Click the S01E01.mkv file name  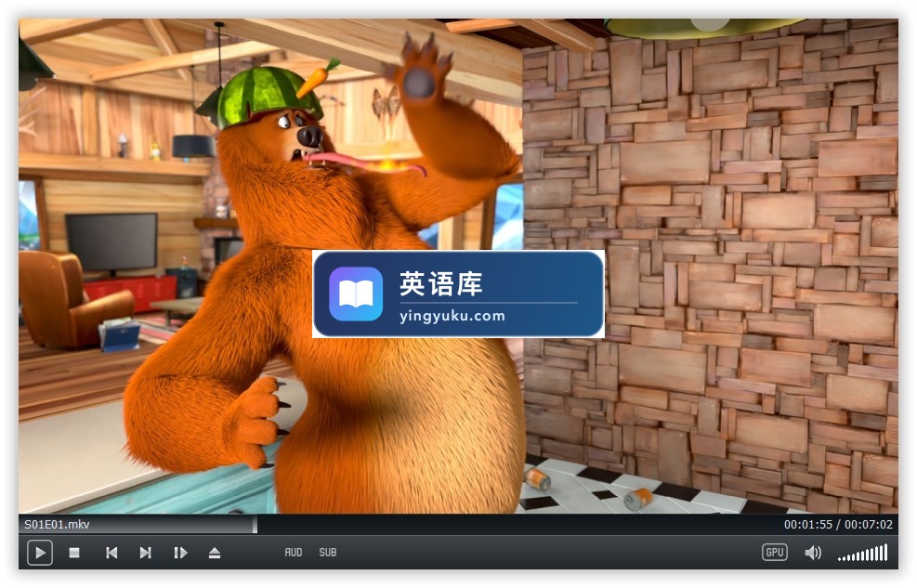pyautogui.click(x=57, y=524)
